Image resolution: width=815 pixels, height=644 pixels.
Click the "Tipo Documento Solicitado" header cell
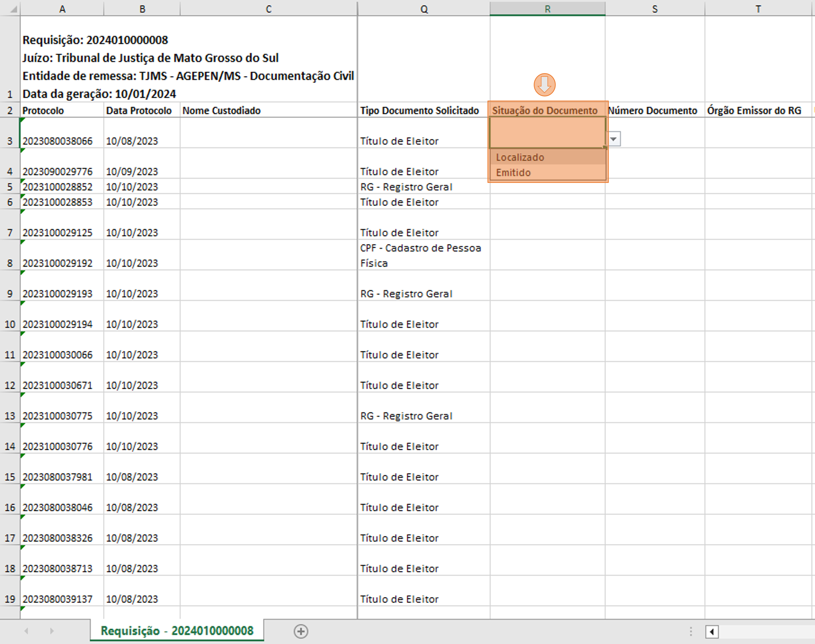coord(424,110)
